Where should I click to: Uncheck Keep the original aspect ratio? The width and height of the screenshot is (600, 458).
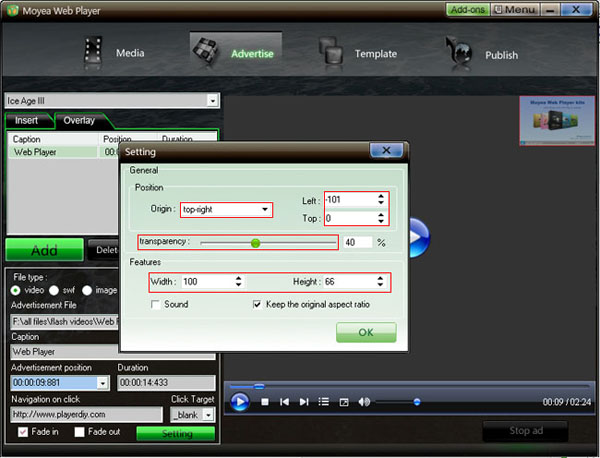(257, 305)
